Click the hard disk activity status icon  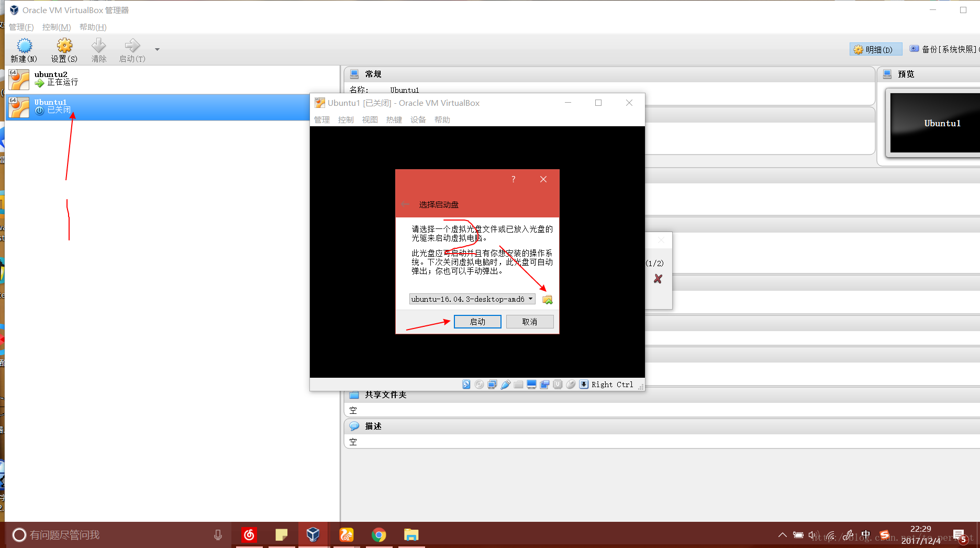coord(466,385)
